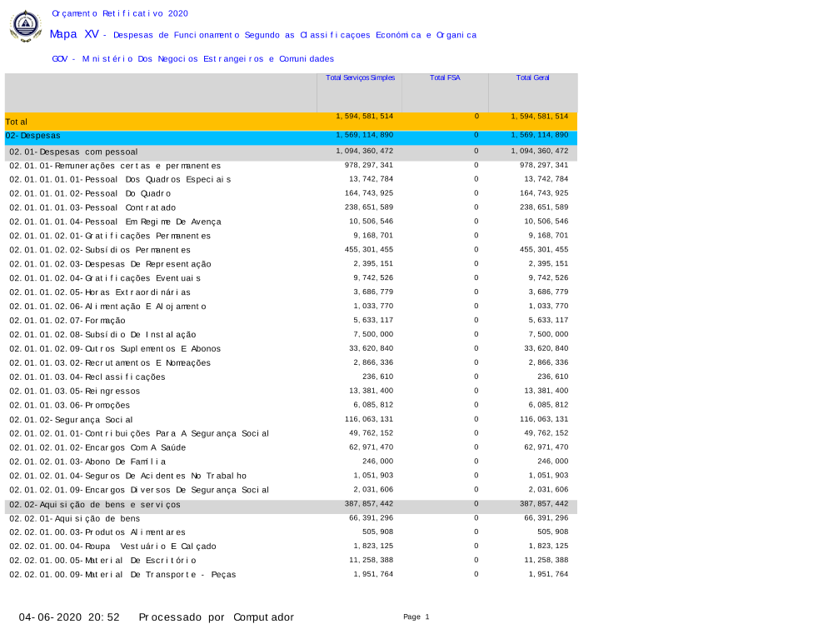Select the "Orçamento Retificativo 2020" heading
Image resolution: width=833 pixels, height=644 pixels.
click(x=120, y=13)
